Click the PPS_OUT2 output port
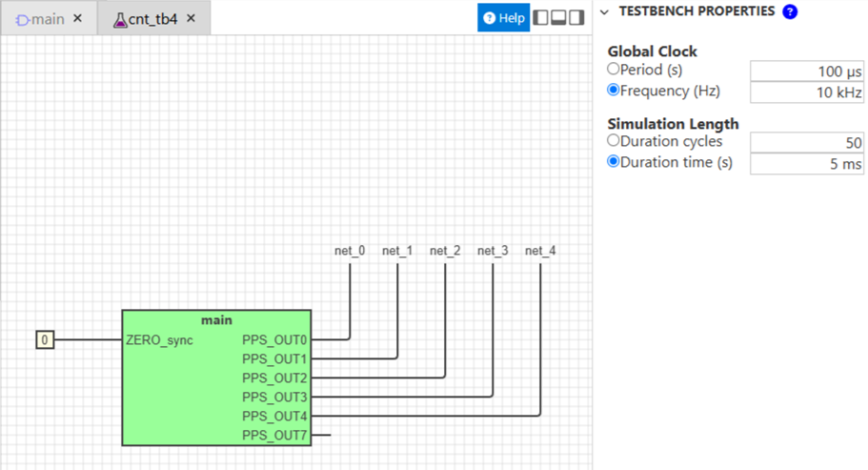Viewport: 868px width, 470px height. tap(274, 378)
